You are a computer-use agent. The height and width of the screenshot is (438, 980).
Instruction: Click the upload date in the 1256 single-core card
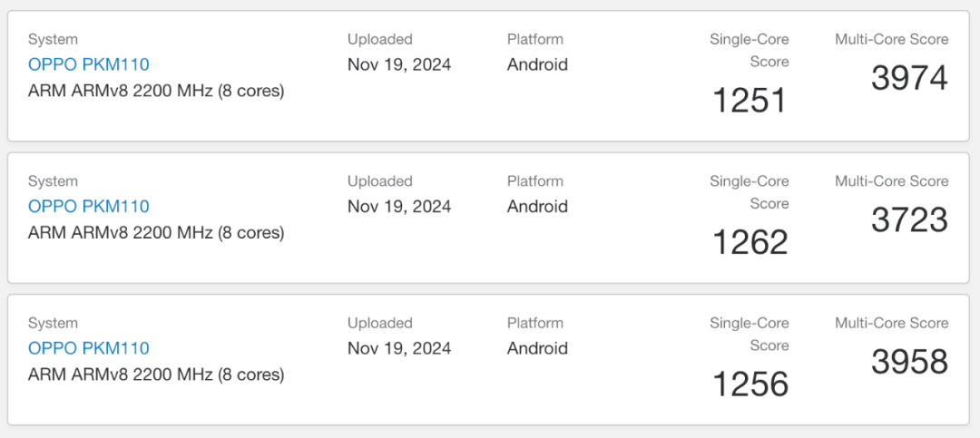[x=399, y=348]
